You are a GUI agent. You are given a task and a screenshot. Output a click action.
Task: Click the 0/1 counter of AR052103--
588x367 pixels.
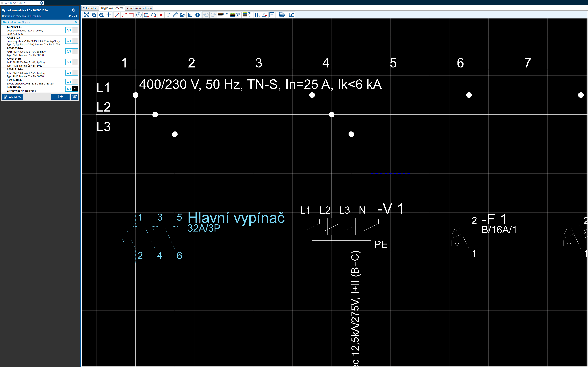(x=69, y=41)
